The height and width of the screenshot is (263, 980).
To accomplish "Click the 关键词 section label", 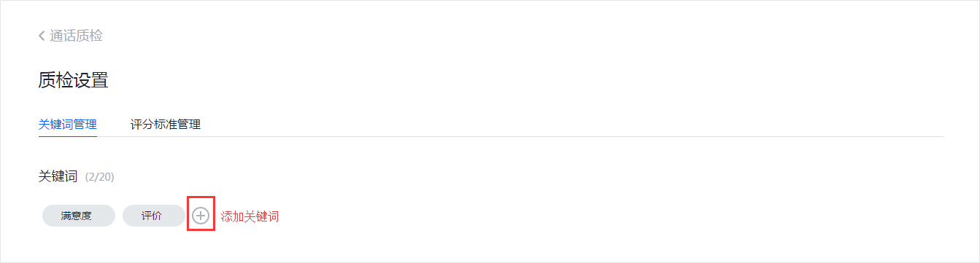I will [x=58, y=176].
